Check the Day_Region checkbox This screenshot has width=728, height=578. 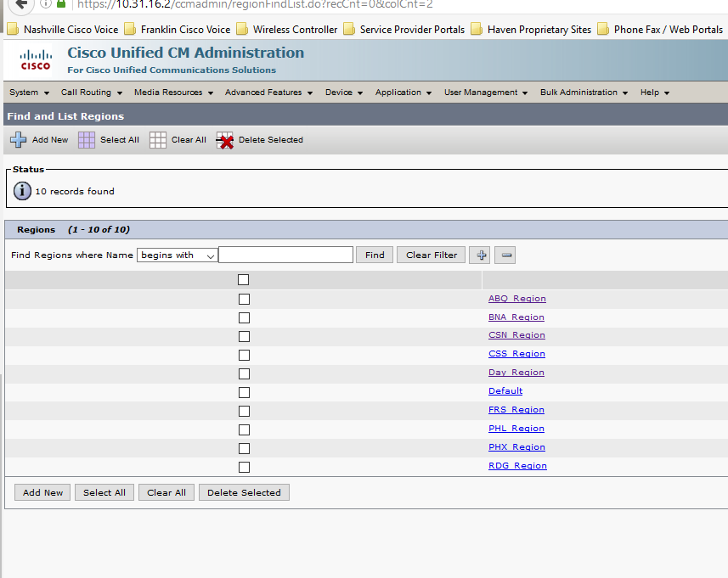pos(244,374)
